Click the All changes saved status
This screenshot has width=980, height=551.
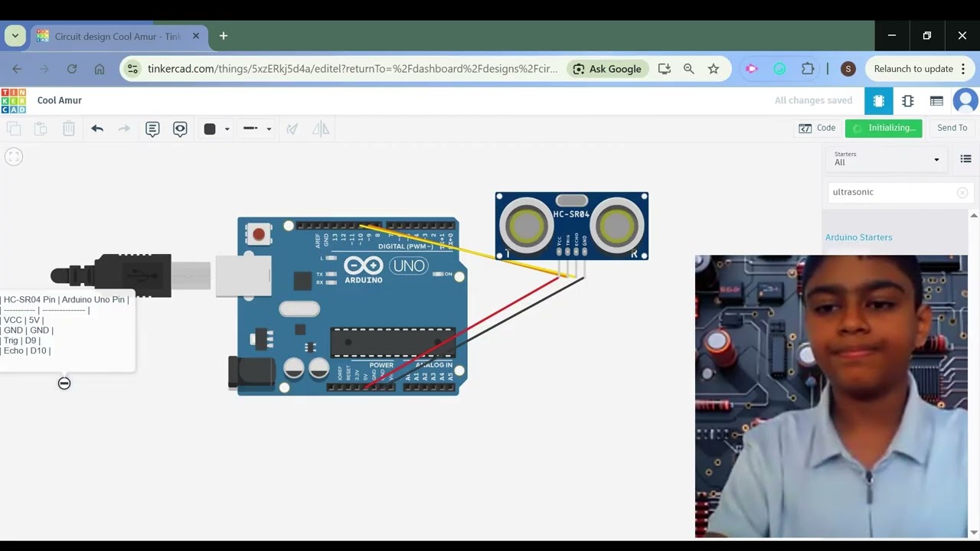point(813,100)
